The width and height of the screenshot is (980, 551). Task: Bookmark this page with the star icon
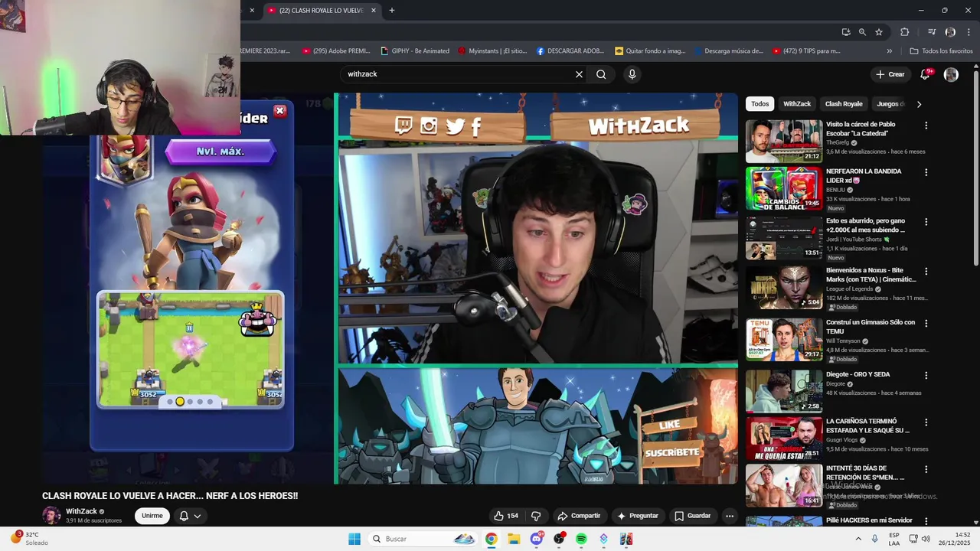pos(879,32)
